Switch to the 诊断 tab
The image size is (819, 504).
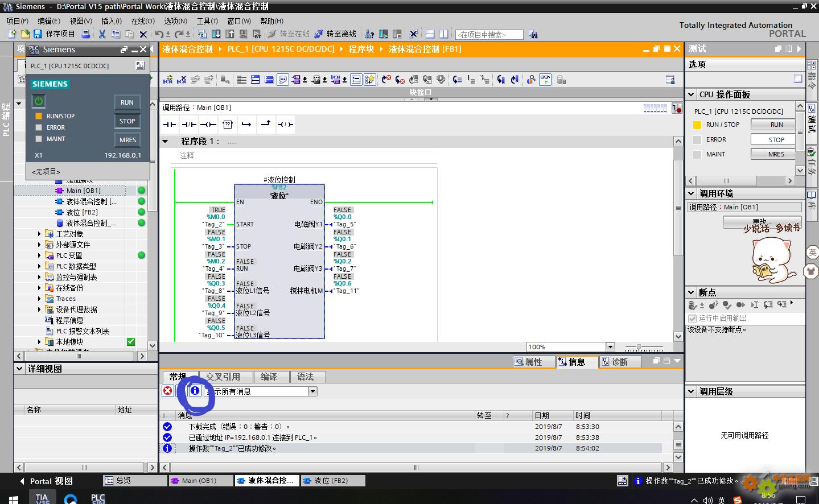(620, 362)
